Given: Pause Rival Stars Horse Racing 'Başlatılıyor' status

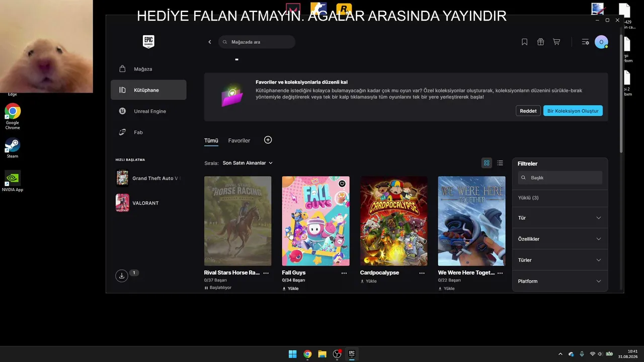Looking at the screenshot, I should pos(218,288).
